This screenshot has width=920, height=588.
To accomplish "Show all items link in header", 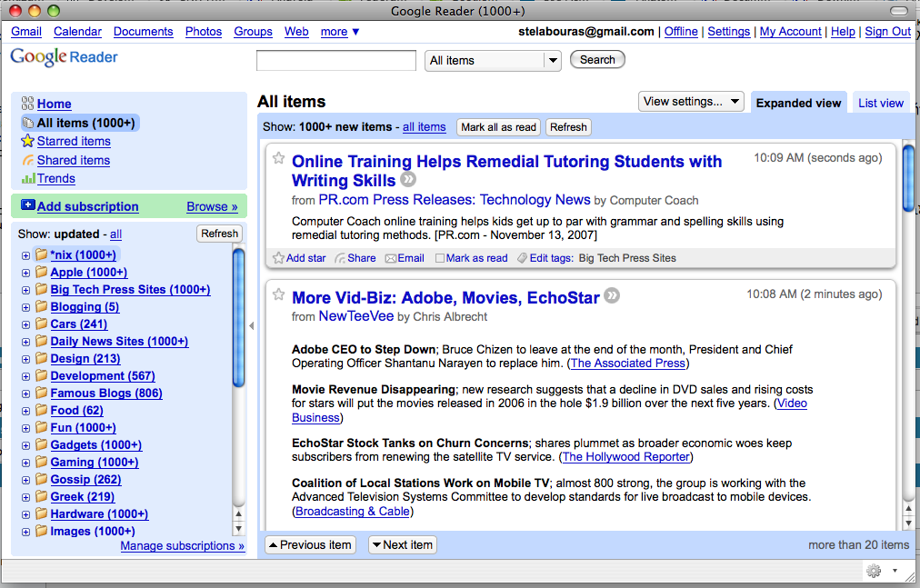I will point(425,127).
